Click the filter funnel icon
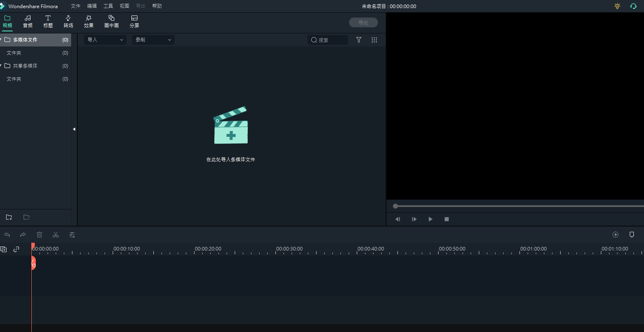644x332 pixels. pos(359,40)
